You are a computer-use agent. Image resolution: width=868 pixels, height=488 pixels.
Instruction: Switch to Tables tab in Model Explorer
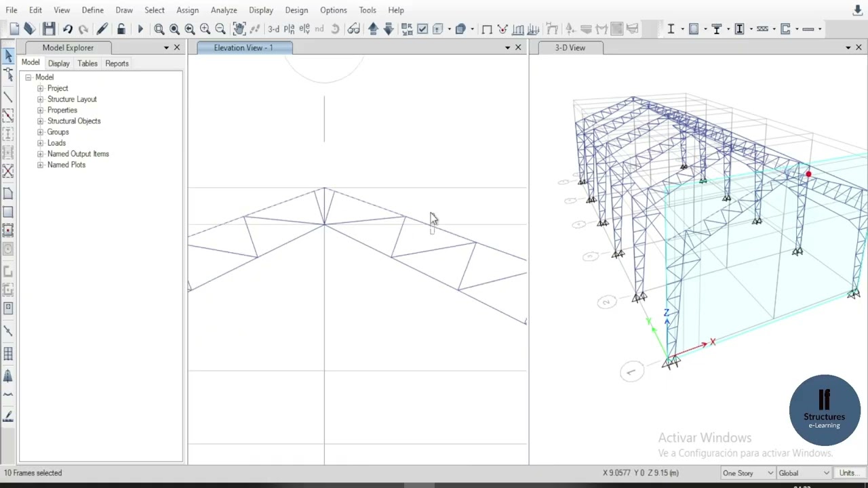[x=87, y=63]
